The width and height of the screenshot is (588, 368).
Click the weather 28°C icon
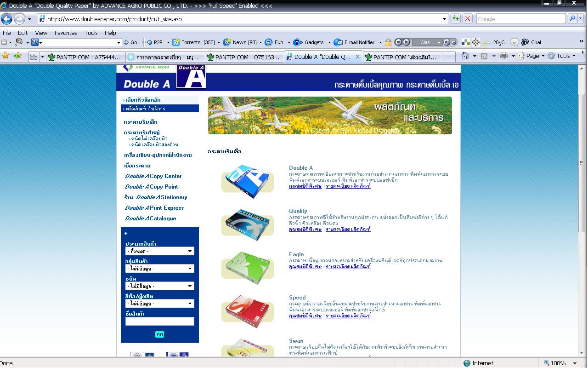coord(493,42)
